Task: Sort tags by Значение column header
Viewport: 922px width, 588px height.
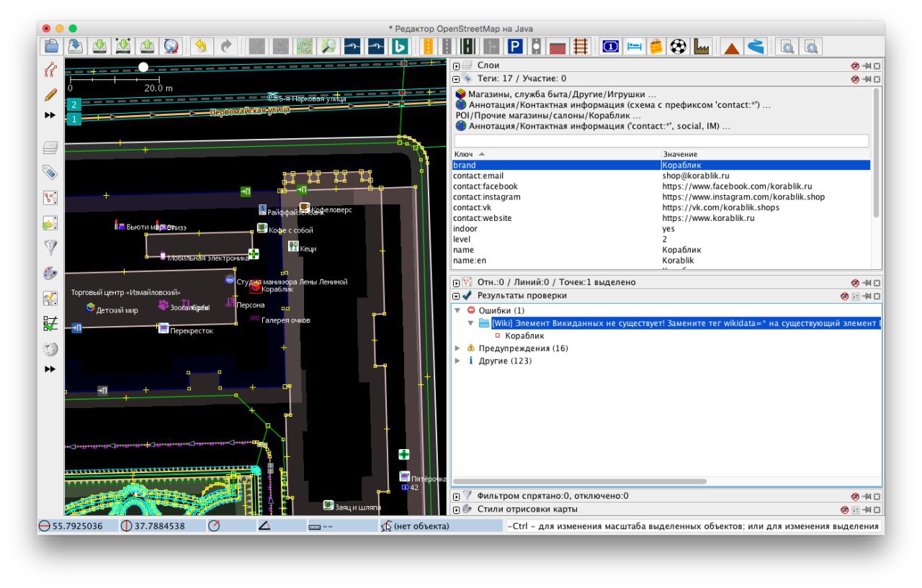Action: (x=766, y=154)
